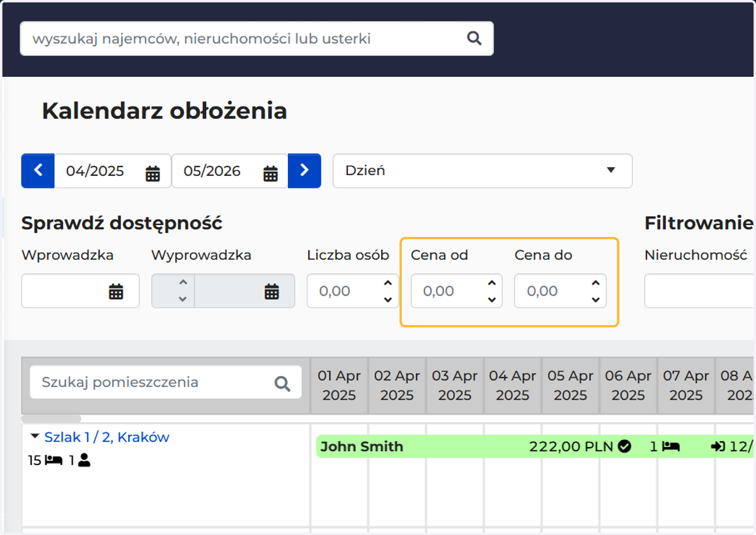Go to previous period with left arrow

coord(38,171)
